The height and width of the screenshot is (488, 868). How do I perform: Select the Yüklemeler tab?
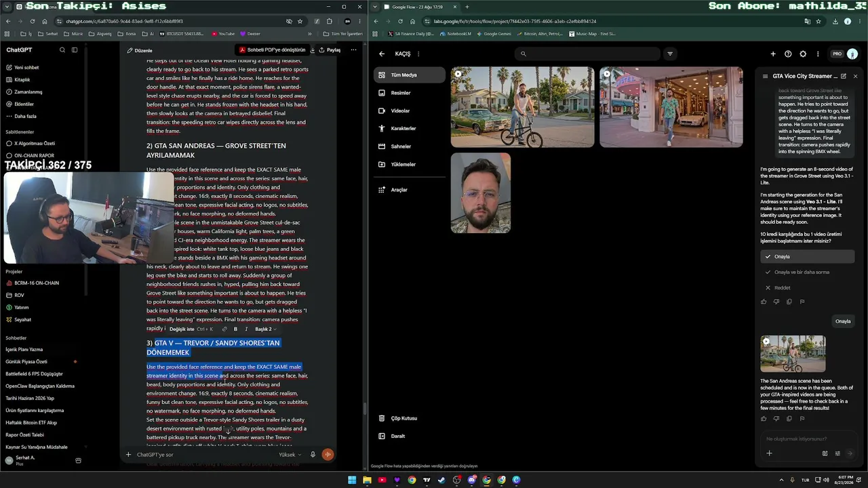pyautogui.click(x=410, y=165)
